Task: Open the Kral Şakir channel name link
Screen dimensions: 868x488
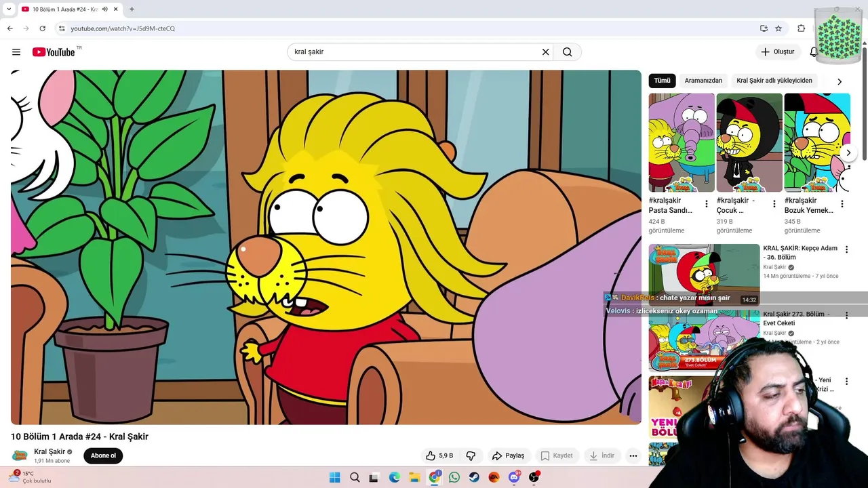Action: click(x=50, y=451)
